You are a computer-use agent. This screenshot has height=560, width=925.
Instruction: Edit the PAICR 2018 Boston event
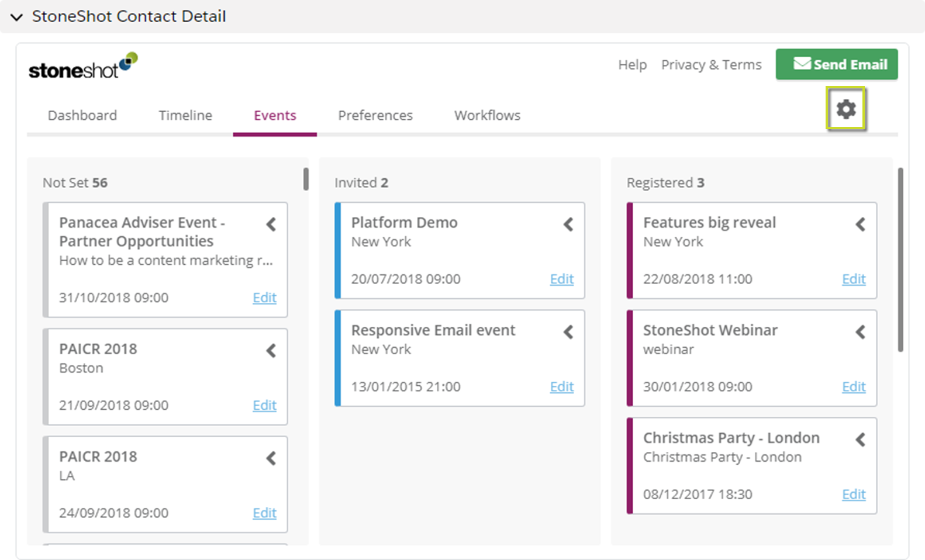click(264, 405)
